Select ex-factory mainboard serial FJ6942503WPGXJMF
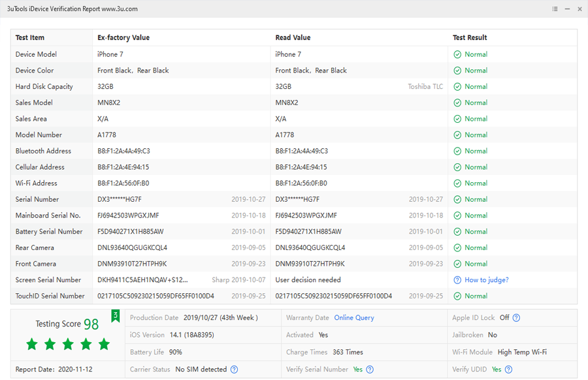Image resolution: width=588 pixels, height=380 pixels. coord(128,215)
